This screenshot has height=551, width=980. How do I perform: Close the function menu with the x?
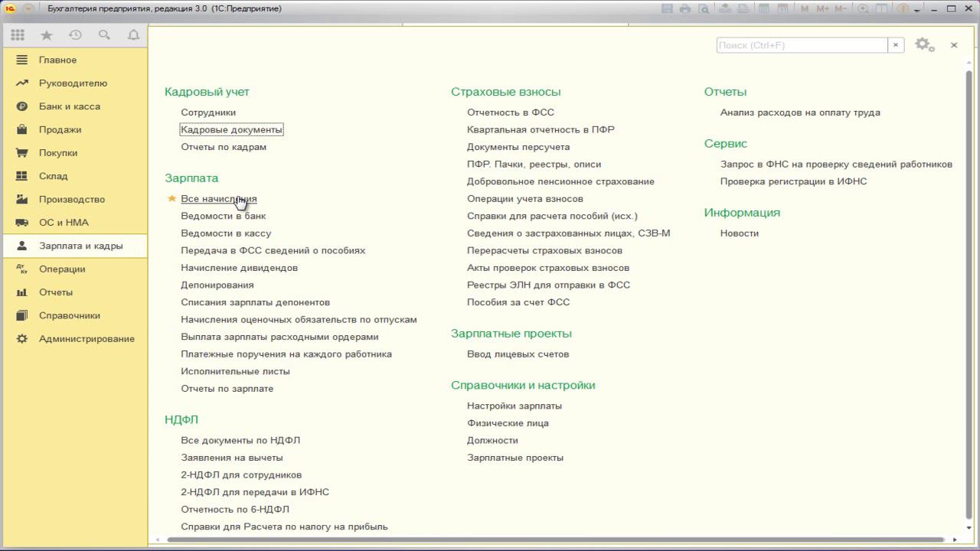[954, 45]
